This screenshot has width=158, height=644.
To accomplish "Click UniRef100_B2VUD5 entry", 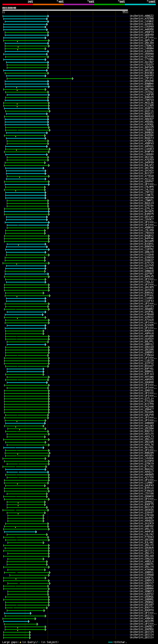I will tap(142, 325).
